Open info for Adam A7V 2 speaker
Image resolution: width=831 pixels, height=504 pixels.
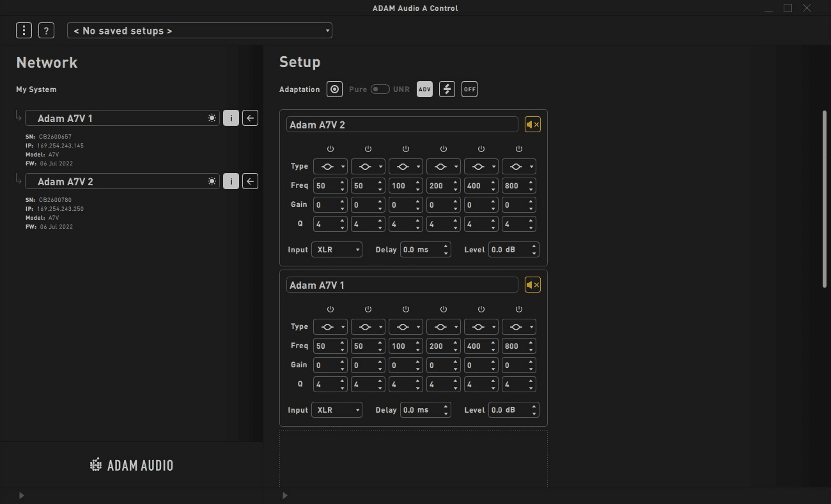pos(231,181)
